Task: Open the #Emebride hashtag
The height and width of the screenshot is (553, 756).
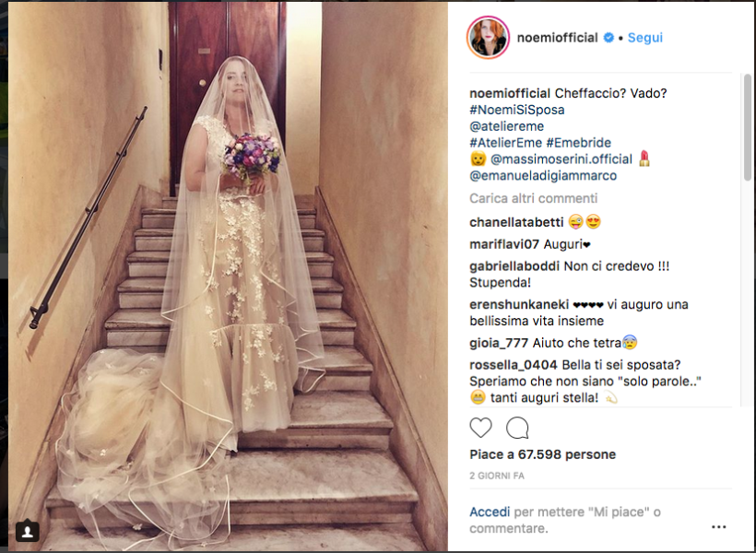Action: 579,143
